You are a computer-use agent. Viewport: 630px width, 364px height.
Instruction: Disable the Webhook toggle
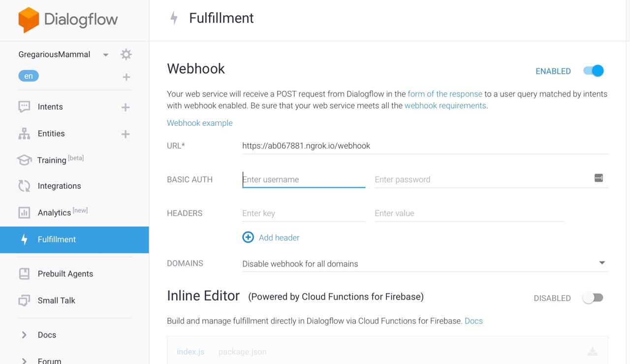(x=593, y=71)
